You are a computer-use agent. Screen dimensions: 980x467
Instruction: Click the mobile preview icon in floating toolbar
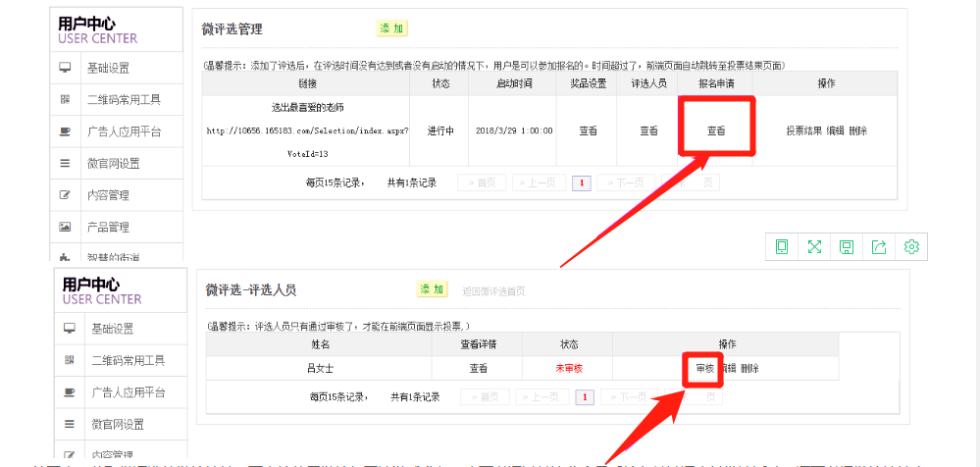point(782,247)
